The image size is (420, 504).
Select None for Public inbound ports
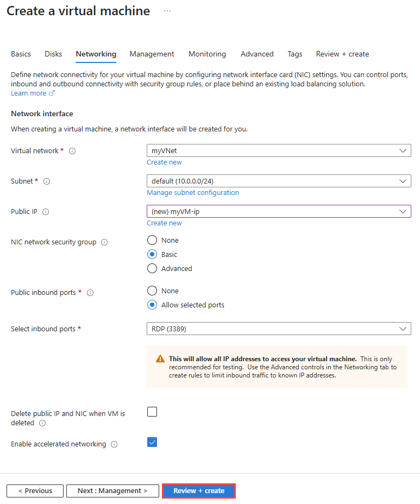152,291
